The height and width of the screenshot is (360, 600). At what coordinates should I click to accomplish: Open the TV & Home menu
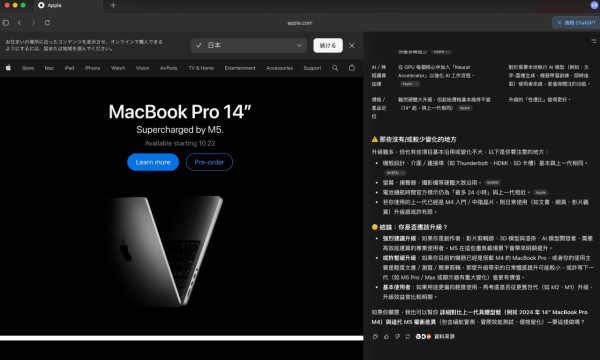coord(201,68)
